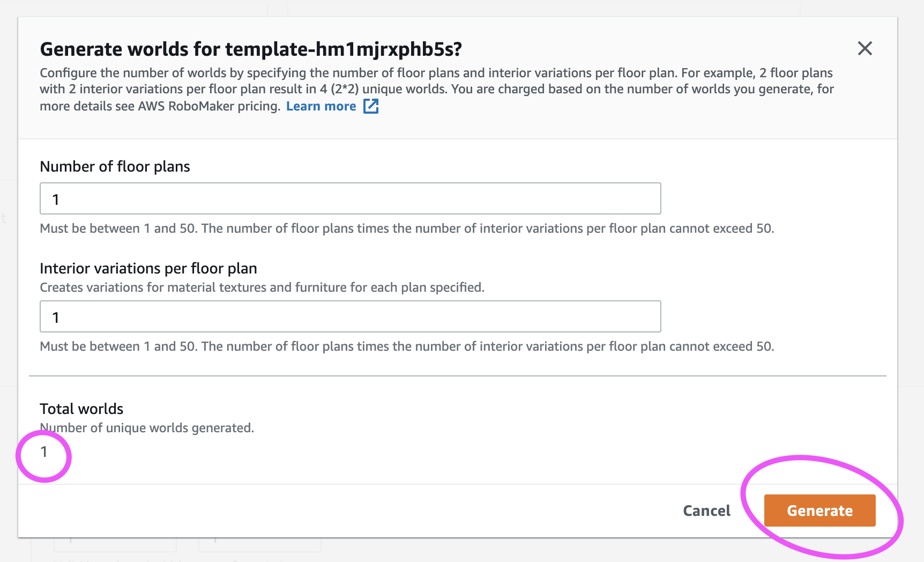Click the range hint under the floor plans field

coord(407,228)
